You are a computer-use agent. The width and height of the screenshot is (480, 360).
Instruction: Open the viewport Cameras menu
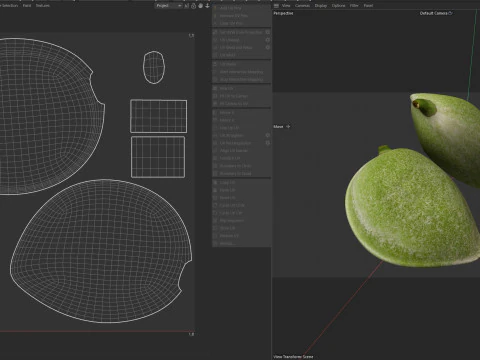pos(302,6)
